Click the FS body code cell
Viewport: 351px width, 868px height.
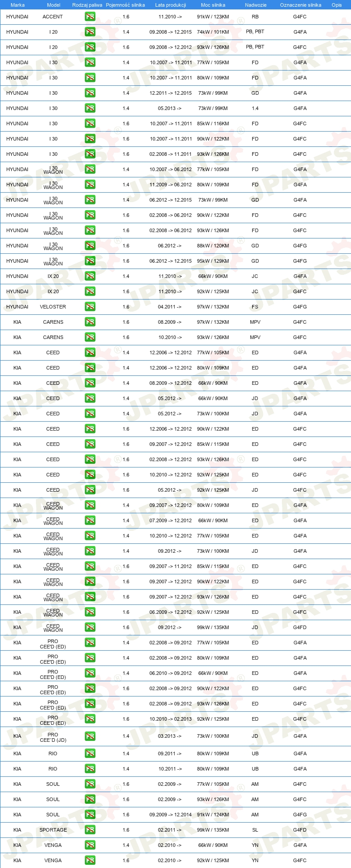255,307
